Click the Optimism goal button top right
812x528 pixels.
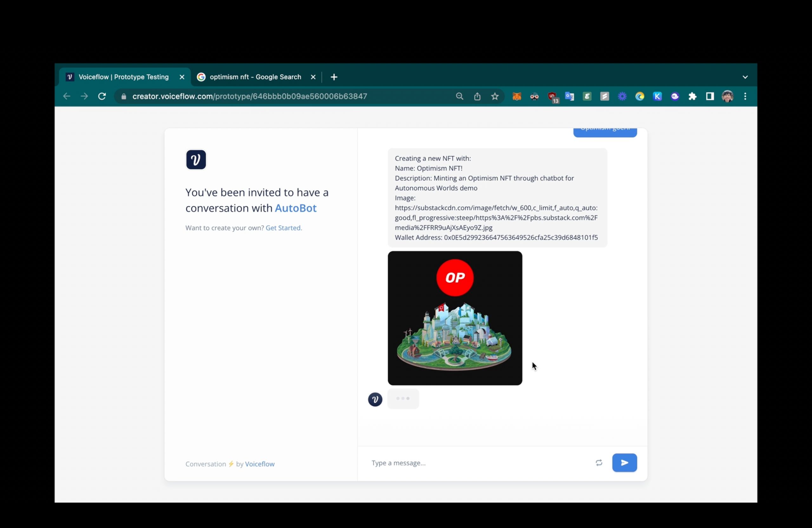pyautogui.click(x=605, y=130)
